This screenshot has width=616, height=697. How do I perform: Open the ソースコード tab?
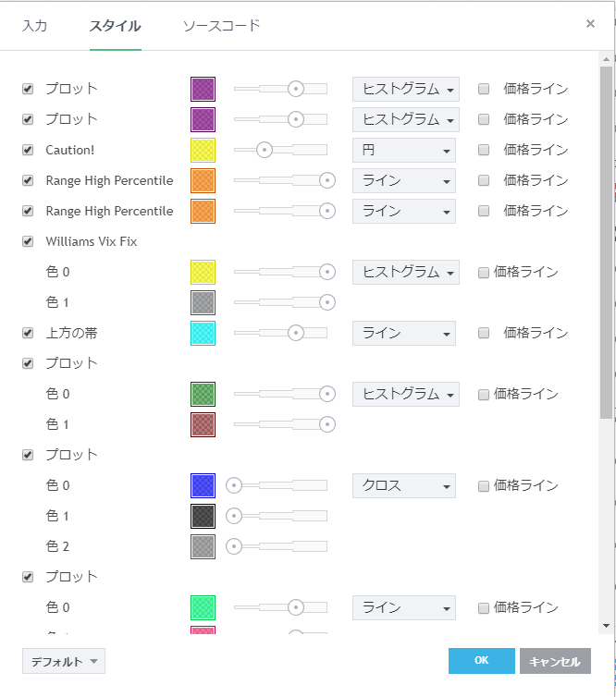tap(221, 25)
